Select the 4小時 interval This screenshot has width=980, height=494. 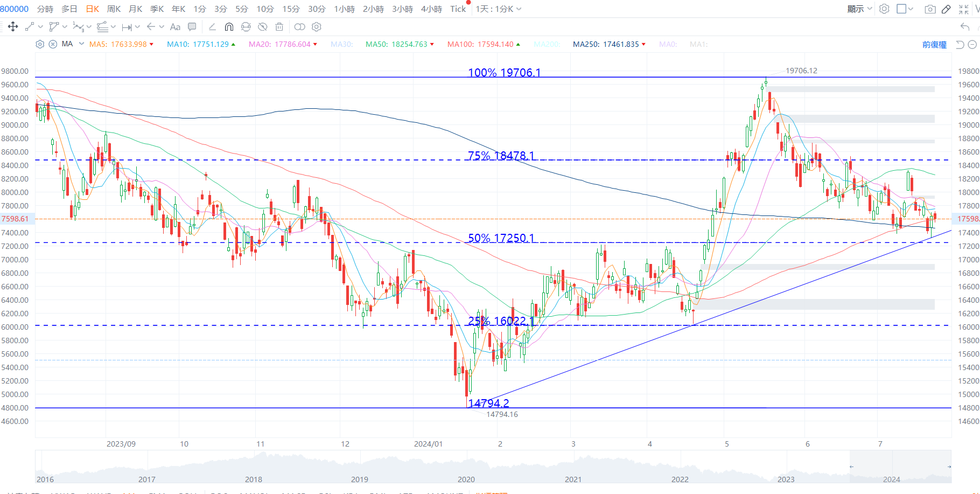click(x=431, y=9)
